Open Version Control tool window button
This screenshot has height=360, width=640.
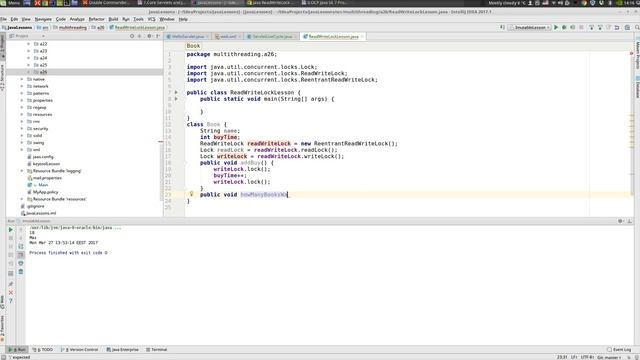pyautogui.click(x=80, y=350)
